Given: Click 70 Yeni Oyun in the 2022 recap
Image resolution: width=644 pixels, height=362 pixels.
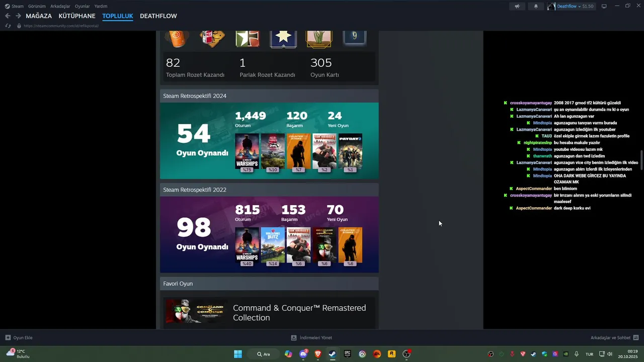Looking at the screenshot, I should pyautogui.click(x=337, y=214).
